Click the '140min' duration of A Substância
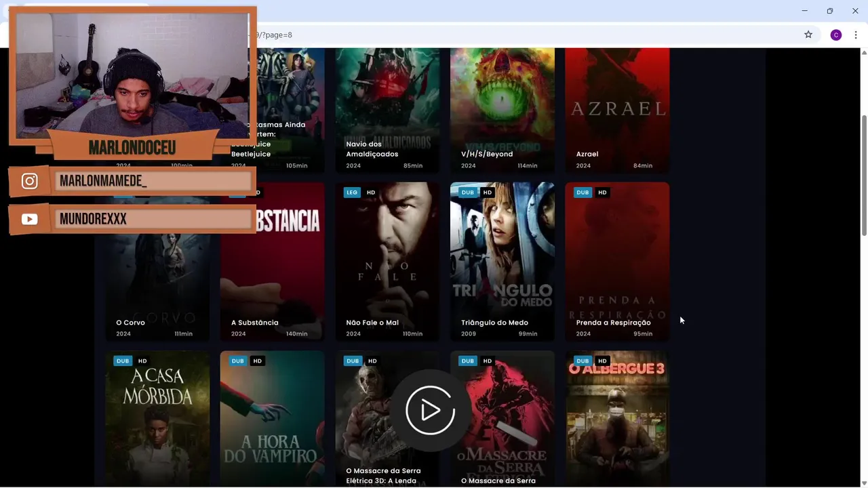The image size is (868, 488). tap(297, 333)
